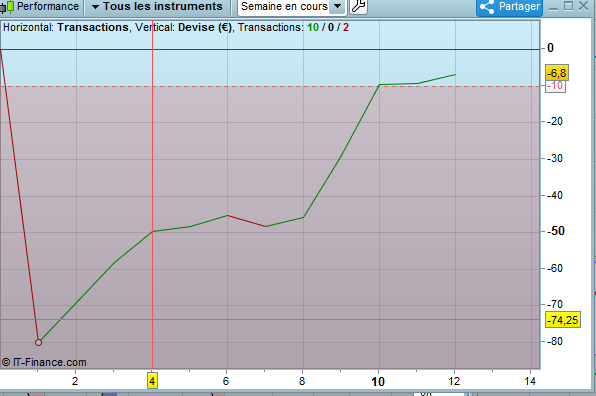Click the -74,25 cursor value label

563,320
